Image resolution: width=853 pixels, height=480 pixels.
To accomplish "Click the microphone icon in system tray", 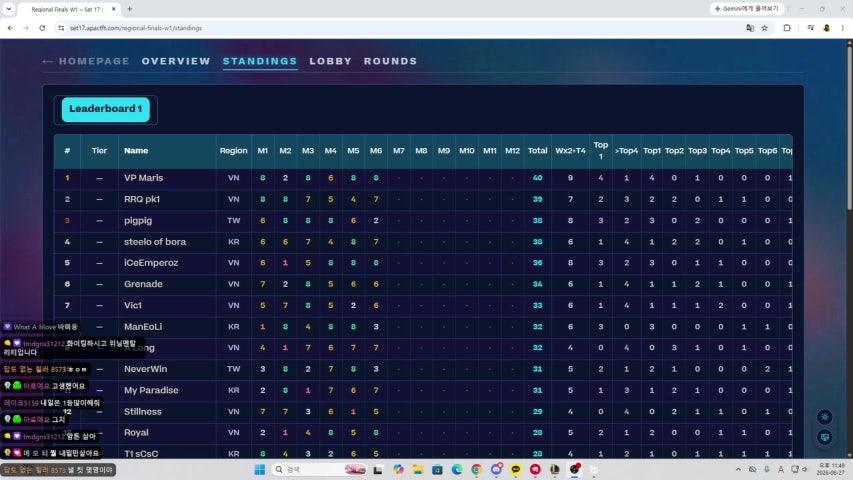I will tap(767, 469).
